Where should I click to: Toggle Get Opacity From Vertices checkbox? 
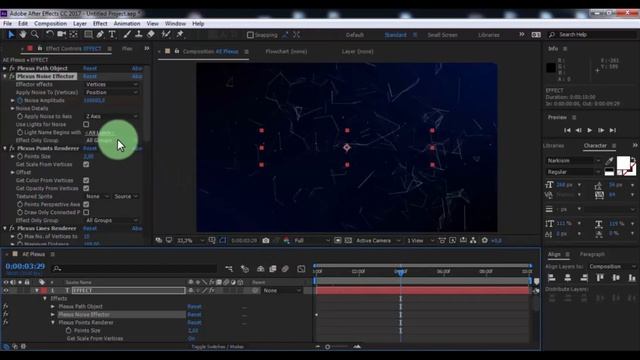click(86, 189)
